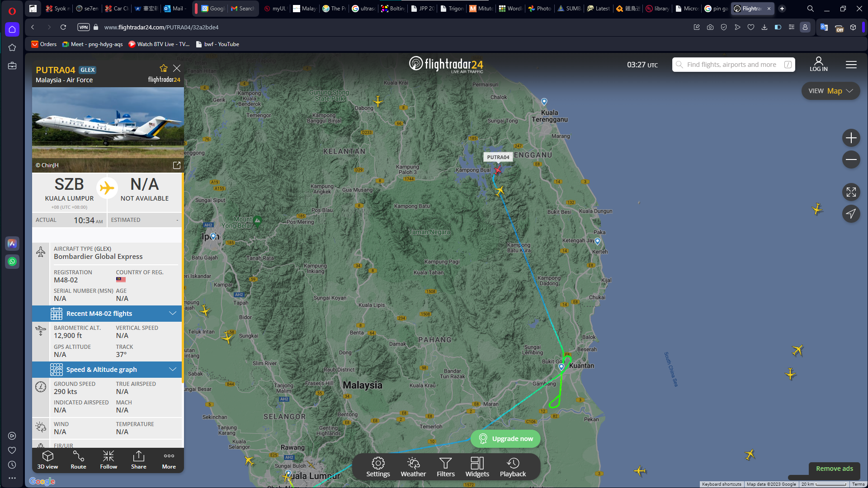Center map on my location
The image size is (868, 488).
[x=851, y=214]
